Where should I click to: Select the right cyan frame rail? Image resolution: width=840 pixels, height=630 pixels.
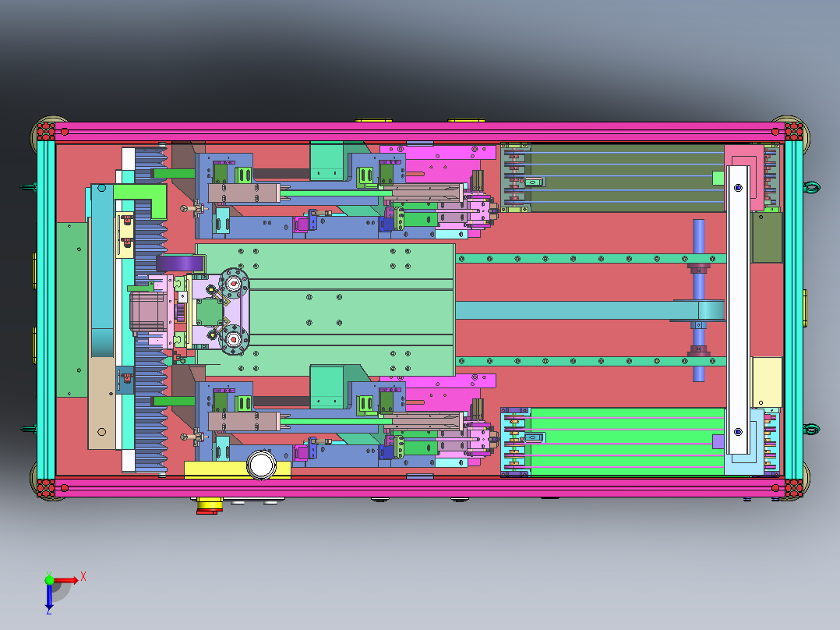coord(793,310)
